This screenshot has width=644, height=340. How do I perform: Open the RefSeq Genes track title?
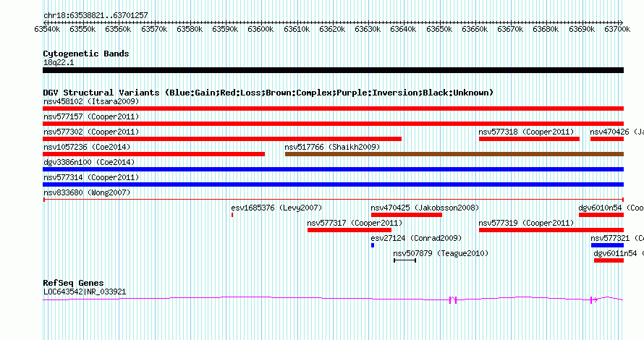pyautogui.click(x=73, y=283)
